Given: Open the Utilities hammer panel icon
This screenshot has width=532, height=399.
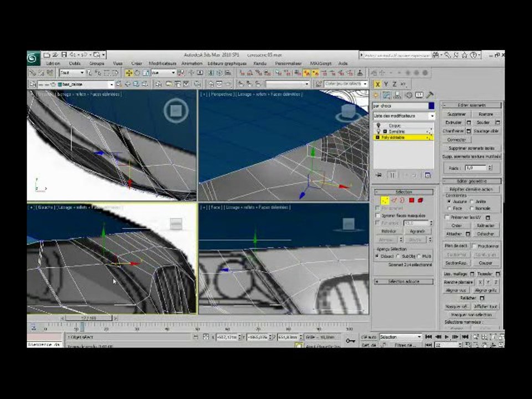Looking at the screenshot, I should (x=429, y=95).
